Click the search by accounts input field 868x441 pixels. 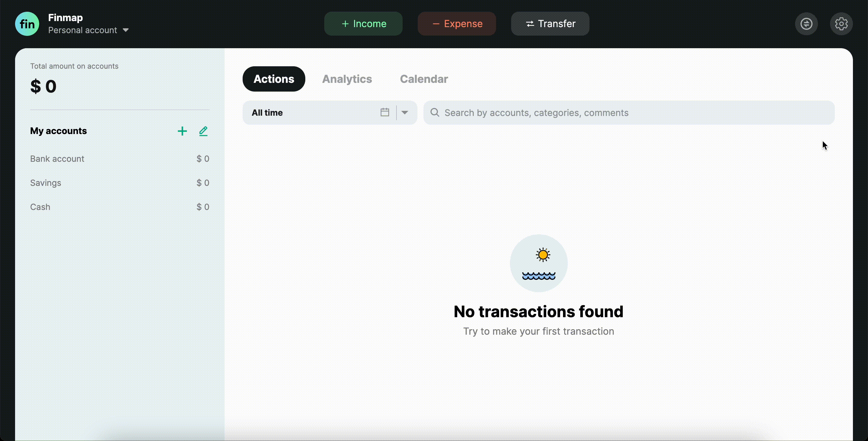(x=573, y=113)
